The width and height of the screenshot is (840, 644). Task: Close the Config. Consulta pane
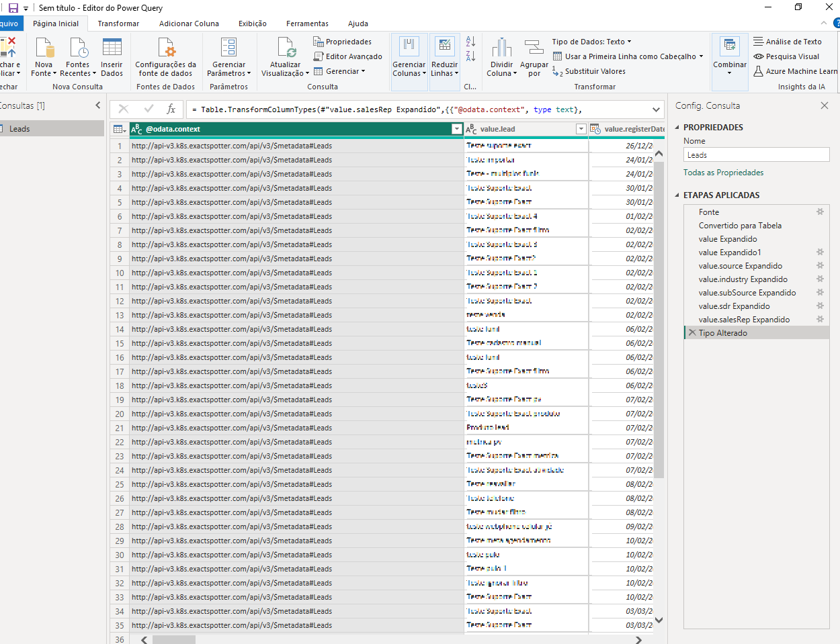coord(825,105)
